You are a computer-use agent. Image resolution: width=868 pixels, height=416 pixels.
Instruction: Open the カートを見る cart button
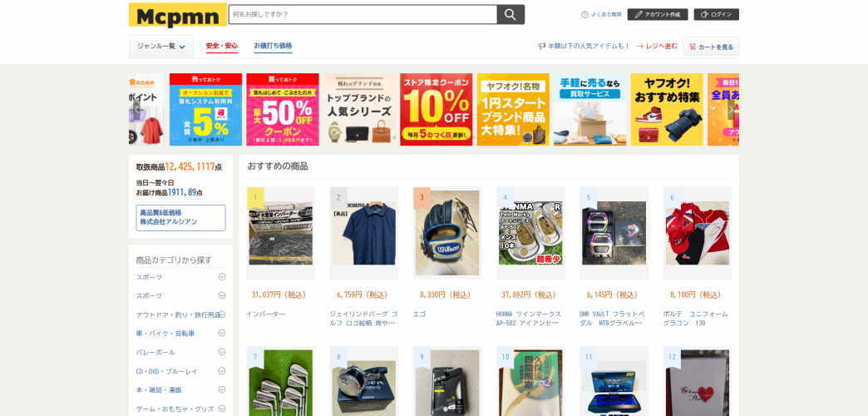711,47
